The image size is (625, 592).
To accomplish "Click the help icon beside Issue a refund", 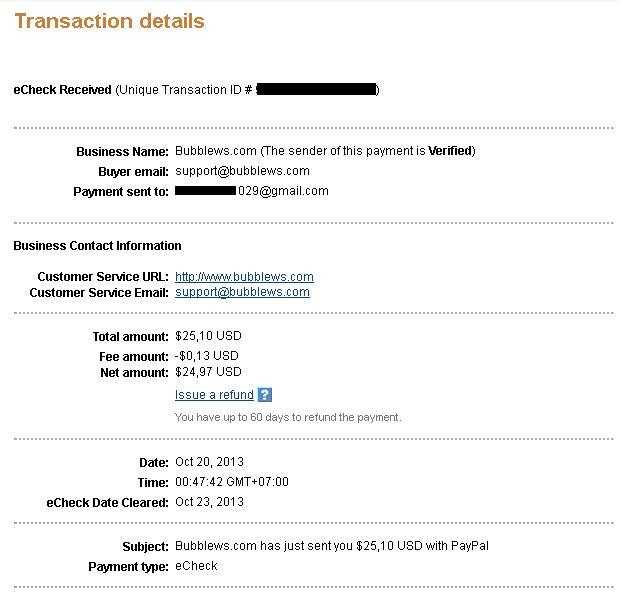I will pos(264,395).
